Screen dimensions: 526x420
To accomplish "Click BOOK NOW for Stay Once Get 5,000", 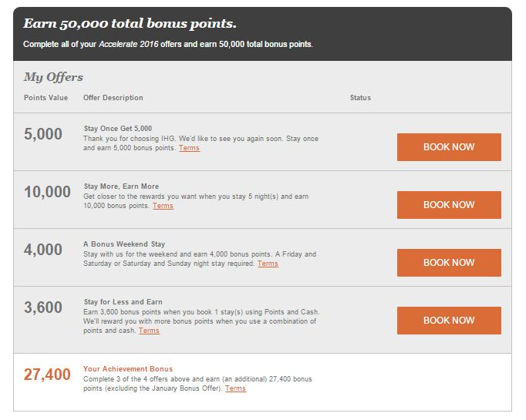I will [x=449, y=147].
